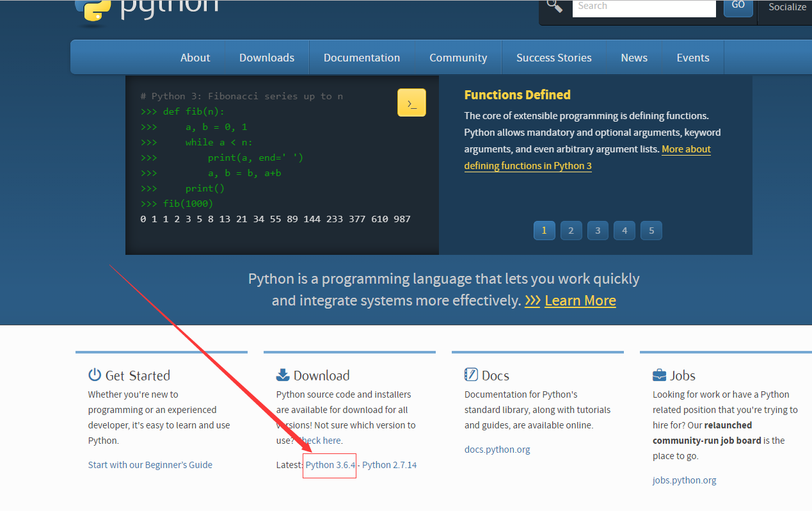812x511 pixels.
Task: Open the Events menu
Action: 693,58
